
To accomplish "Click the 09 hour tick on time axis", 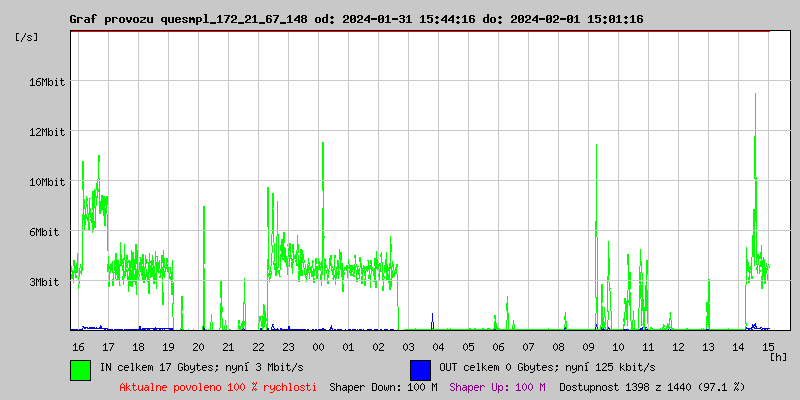I will point(588,347).
